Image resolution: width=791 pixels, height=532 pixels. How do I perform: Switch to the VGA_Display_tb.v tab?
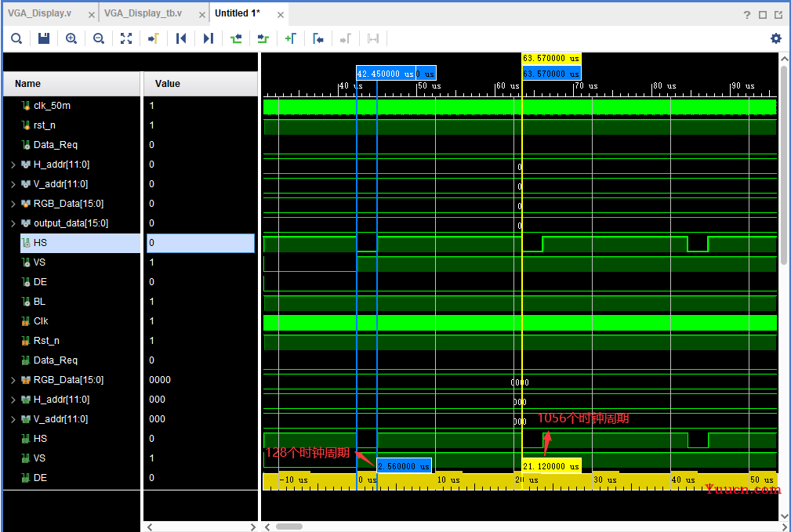pos(143,13)
